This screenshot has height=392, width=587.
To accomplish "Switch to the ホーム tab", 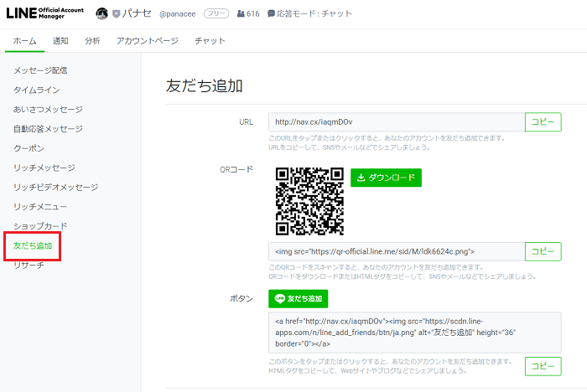I will point(24,41).
